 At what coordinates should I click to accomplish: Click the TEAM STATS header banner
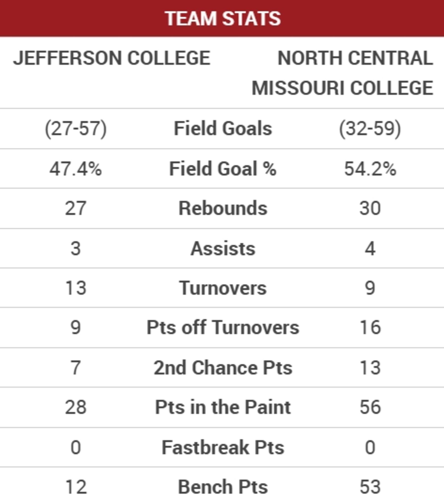click(222, 18)
